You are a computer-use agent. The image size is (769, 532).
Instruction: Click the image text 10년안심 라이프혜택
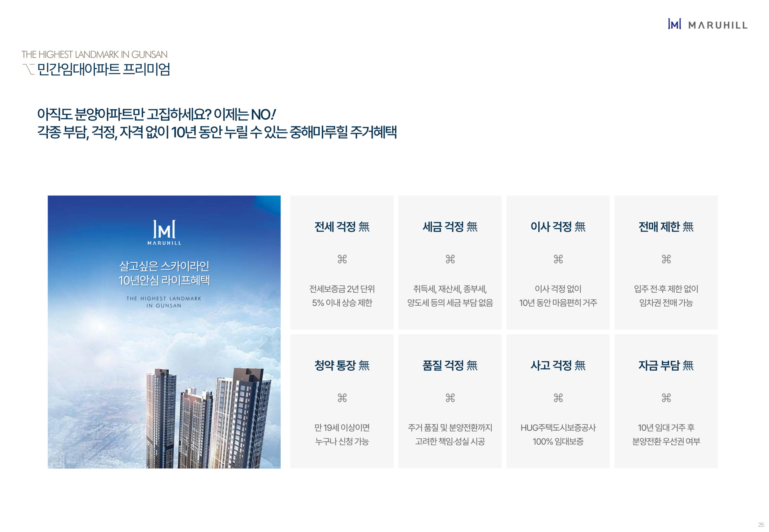pyautogui.click(x=164, y=280)
